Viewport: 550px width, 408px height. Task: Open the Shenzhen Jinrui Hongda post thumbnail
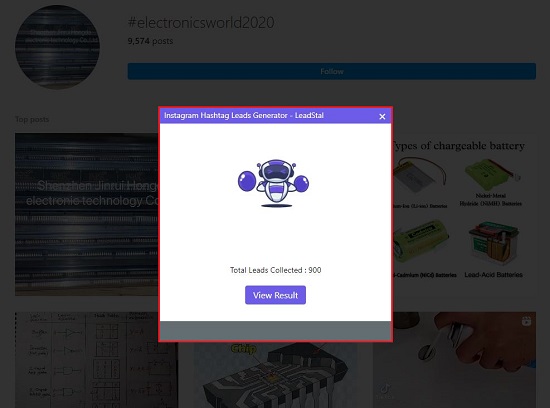point(86,214)
